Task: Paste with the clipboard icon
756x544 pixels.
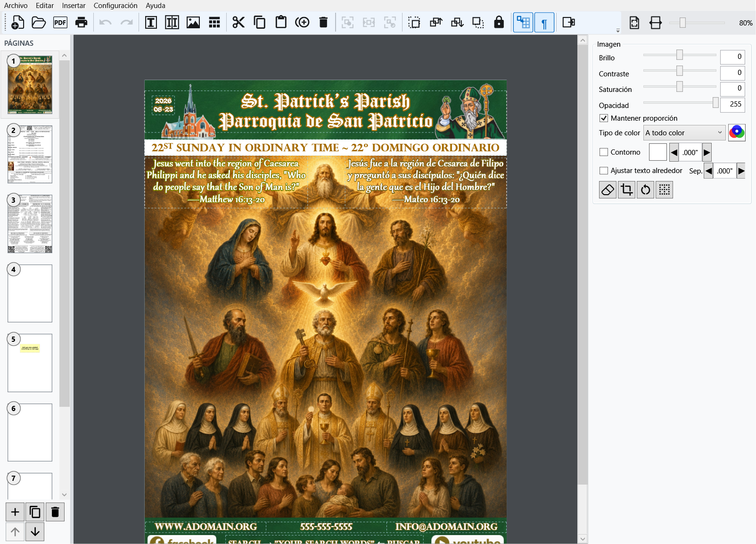Action: click(281, 22)
